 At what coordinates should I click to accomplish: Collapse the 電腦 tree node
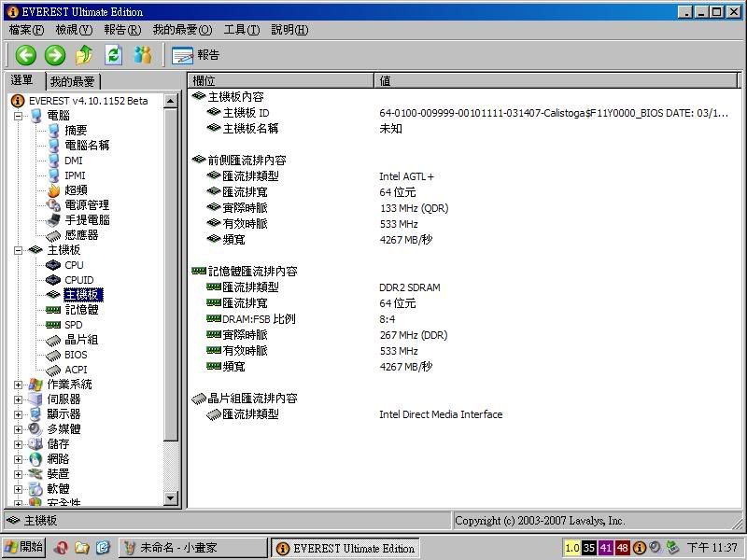[18, 116]
